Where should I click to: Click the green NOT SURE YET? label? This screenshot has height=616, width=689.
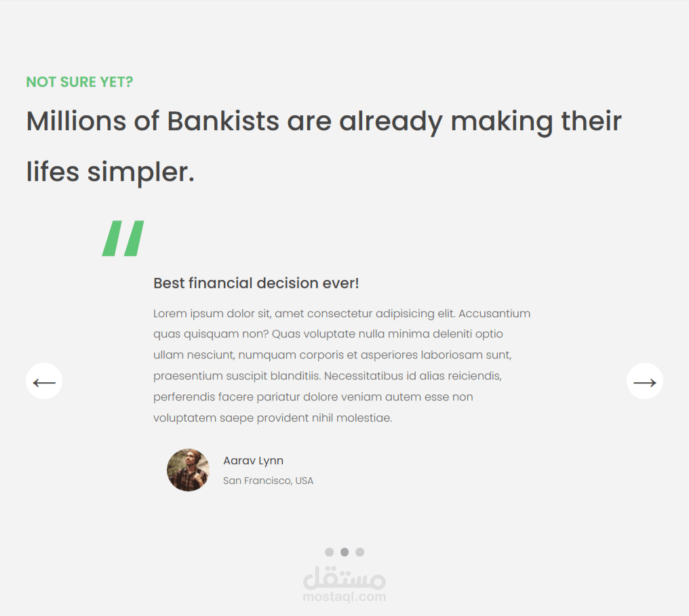coord(79,82)
